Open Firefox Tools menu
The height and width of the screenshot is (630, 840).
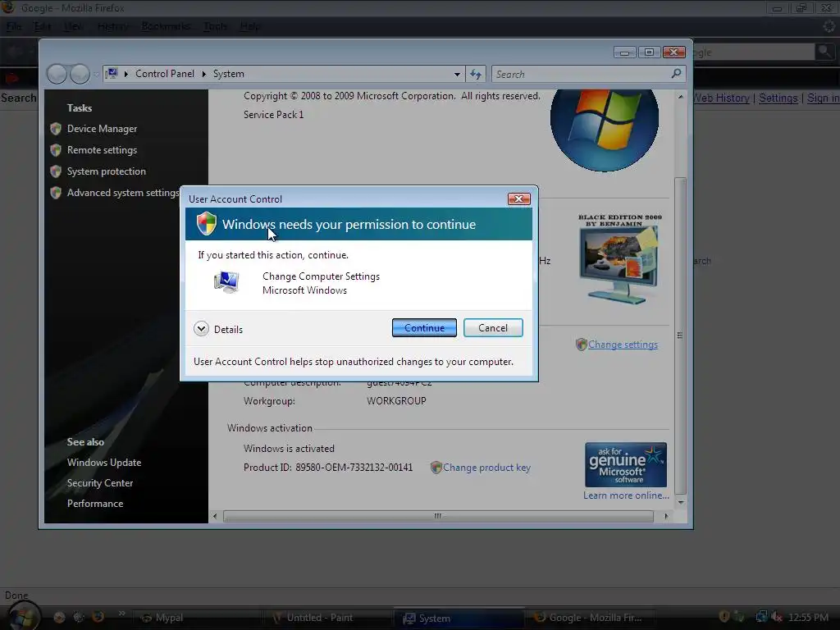[216, 26]
